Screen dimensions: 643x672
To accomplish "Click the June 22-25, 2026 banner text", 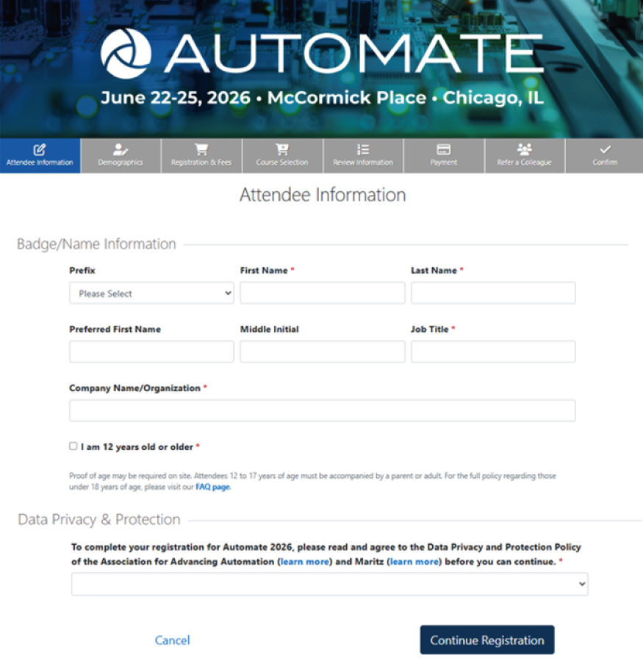I will (x=176, y=98).
